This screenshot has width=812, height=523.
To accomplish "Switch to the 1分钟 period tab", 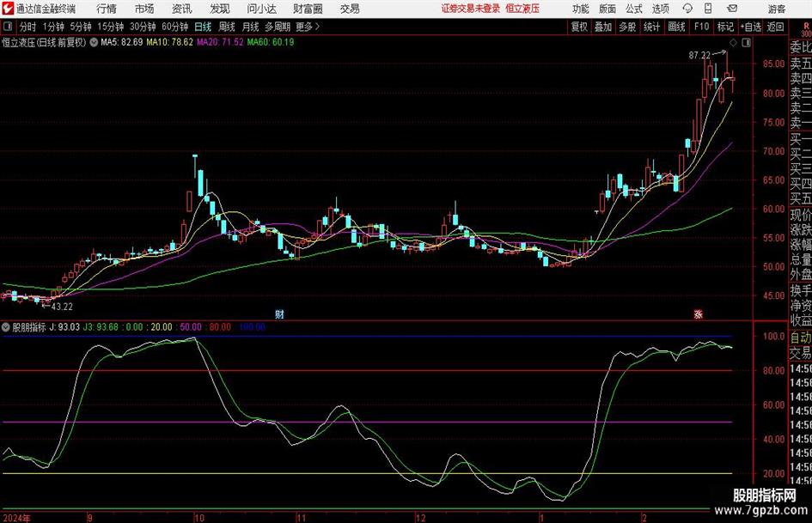I will [53, 27].
